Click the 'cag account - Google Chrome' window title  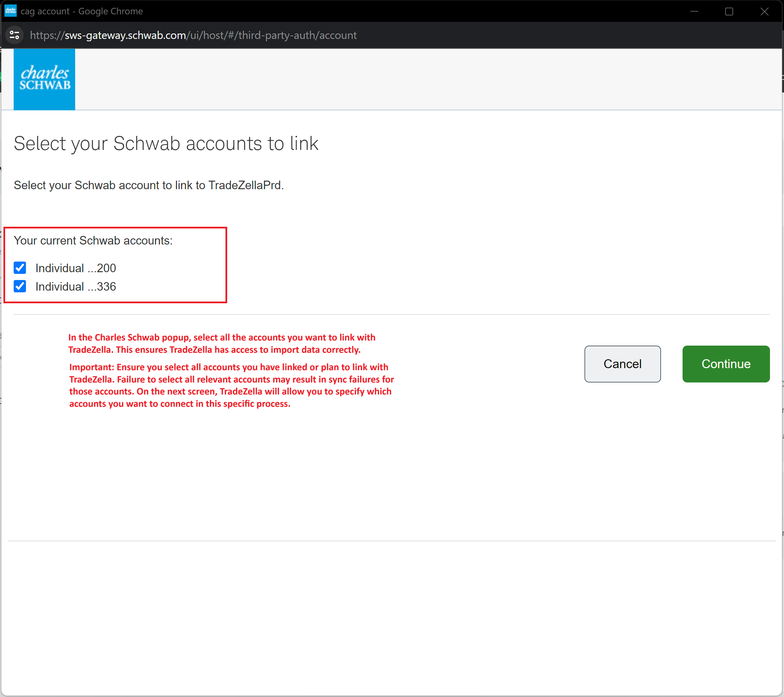coord(82,11)
